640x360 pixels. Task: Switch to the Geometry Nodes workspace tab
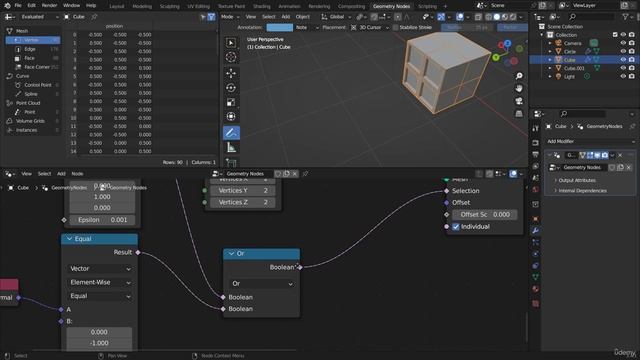point(391,6)
